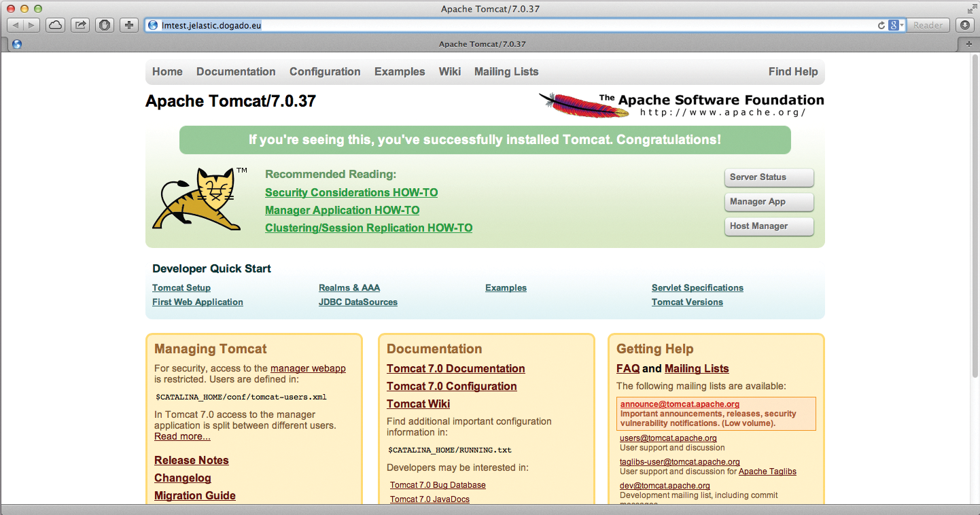Screen dimensions: 980x515
Task: Click the shield extension icon in toolbar
Action: 105,25
